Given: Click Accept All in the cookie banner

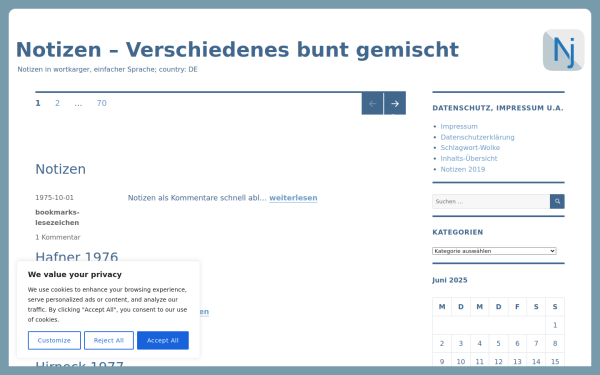Looking at the screenshot, I should (163, 340).
